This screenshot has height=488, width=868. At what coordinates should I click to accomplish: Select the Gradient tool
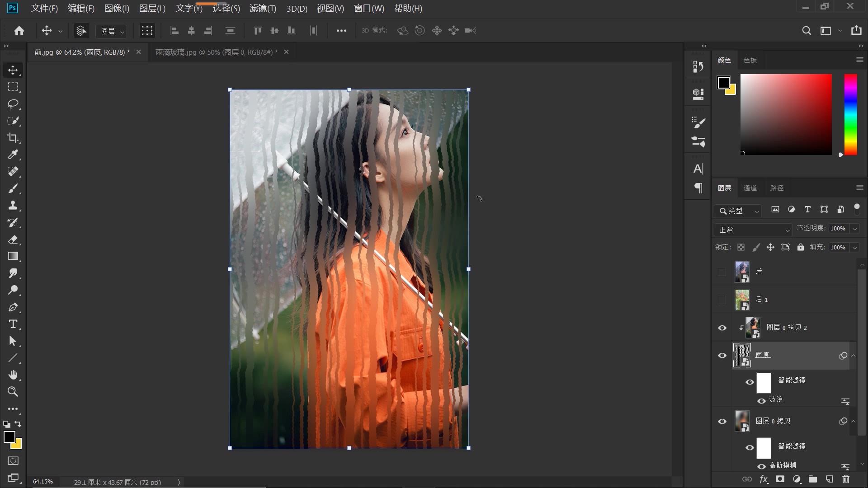[13, 256]
